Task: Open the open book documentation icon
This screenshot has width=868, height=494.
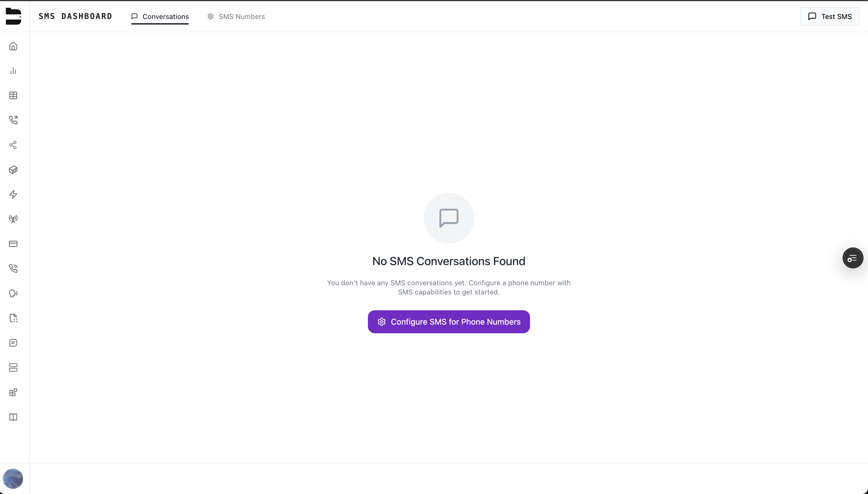Action: pyautogui.click(x=13, y=417)
